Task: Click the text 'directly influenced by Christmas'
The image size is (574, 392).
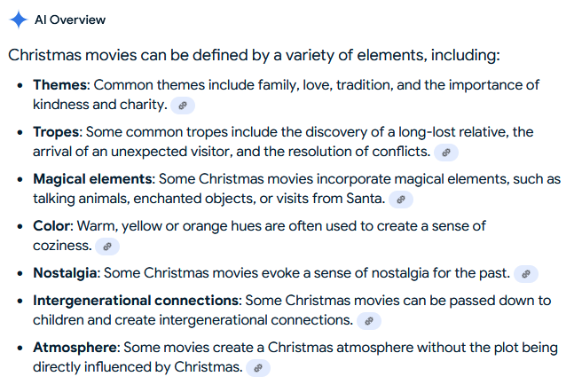Action: point(136,367)
